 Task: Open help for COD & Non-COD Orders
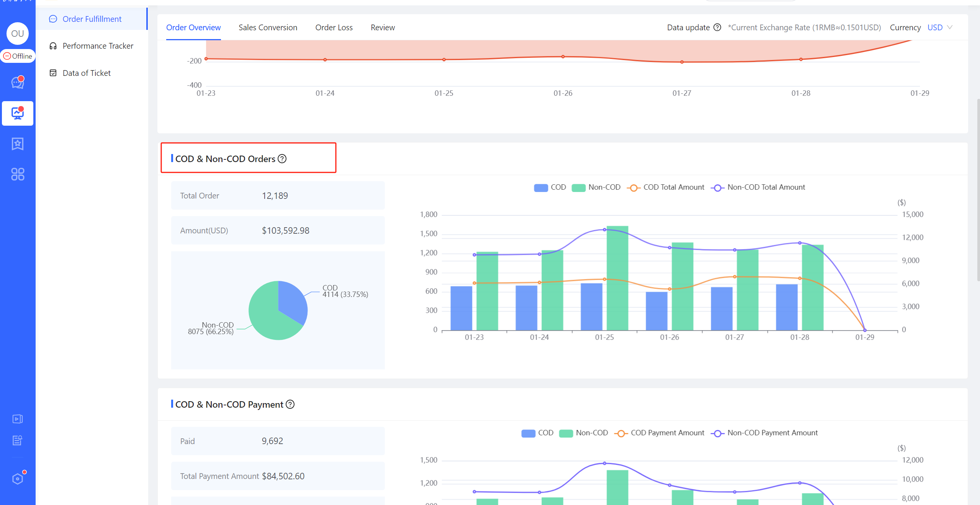(282, 159)
